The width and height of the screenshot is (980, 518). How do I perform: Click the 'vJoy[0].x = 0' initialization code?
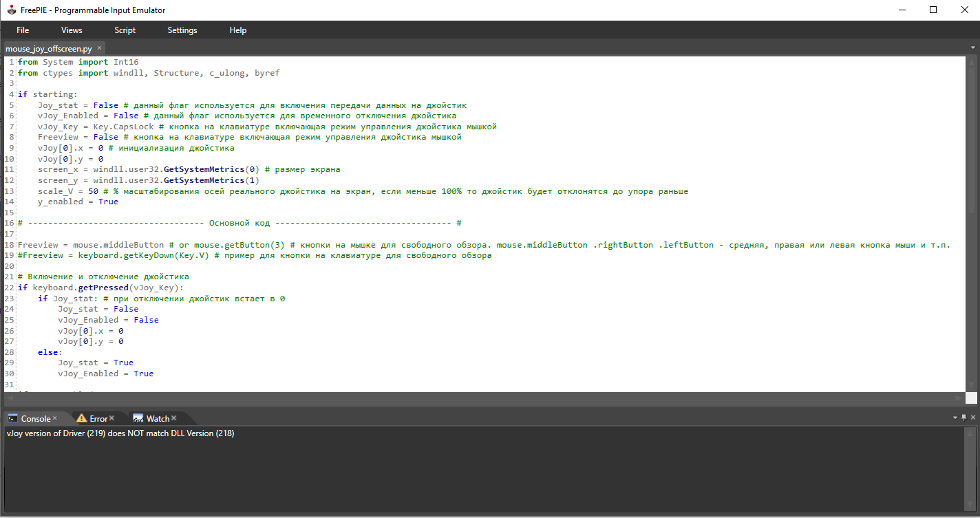[x=70, y=148]
